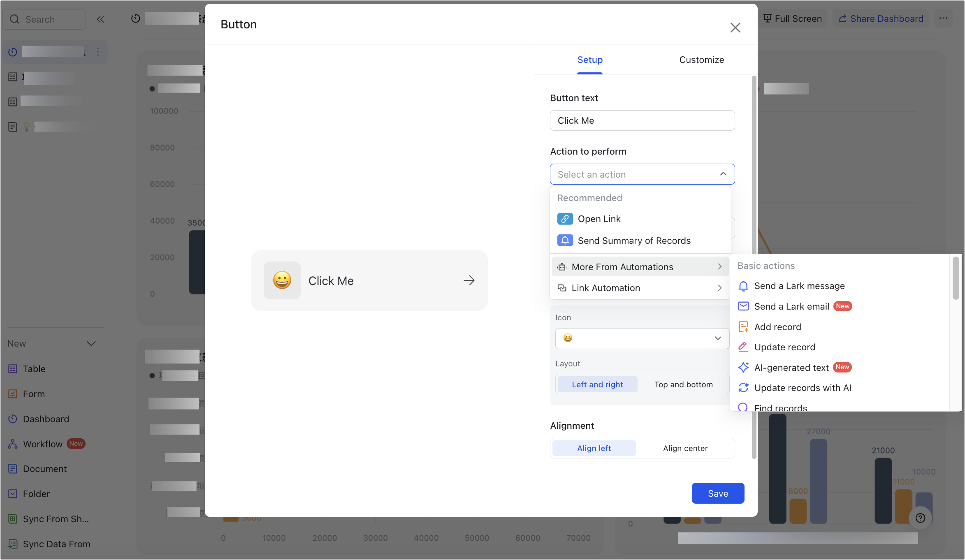Click the Send Summary of Records icon
Image resolution: width=965 pixels, height=560 pixels.
pos(565,241)
